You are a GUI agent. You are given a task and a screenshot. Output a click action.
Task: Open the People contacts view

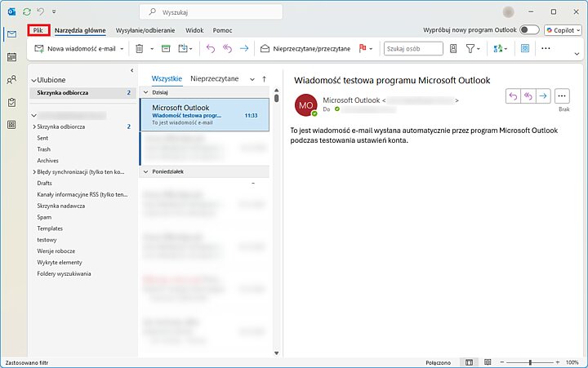11,79
